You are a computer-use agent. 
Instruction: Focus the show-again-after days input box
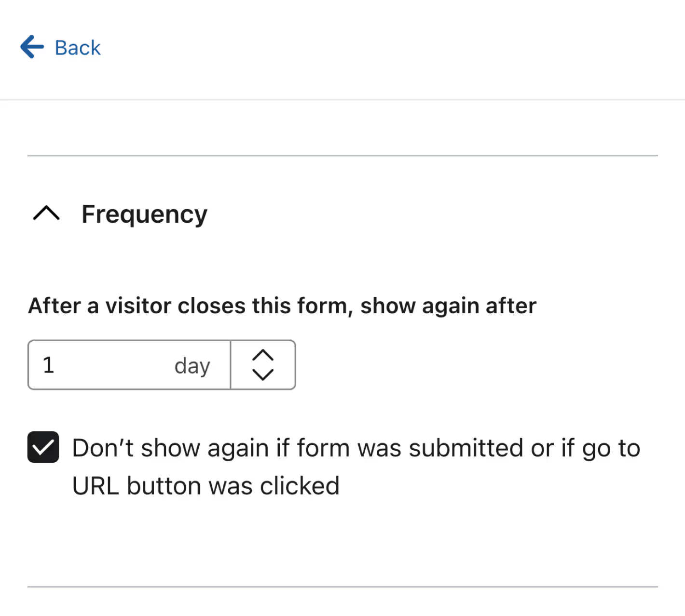tap(129, 365)
